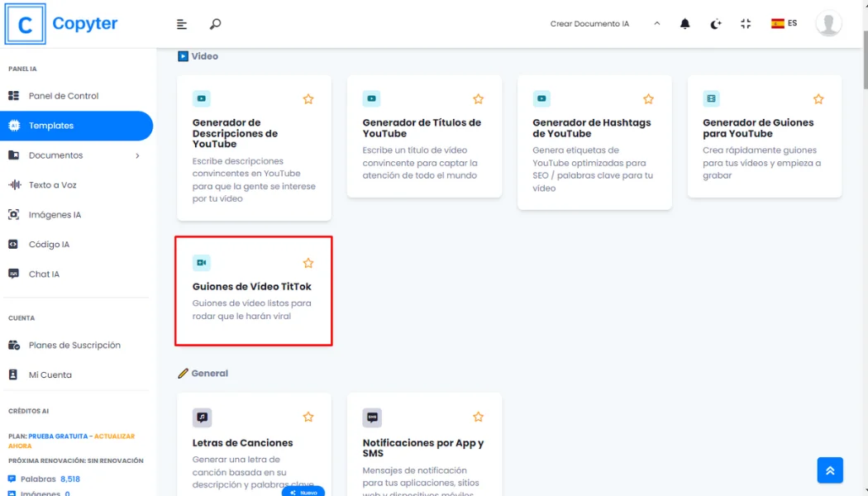Click the Actualizar Ahora upgrade link
This screenshot has height=496, width=868.
[x=114, y=436]
